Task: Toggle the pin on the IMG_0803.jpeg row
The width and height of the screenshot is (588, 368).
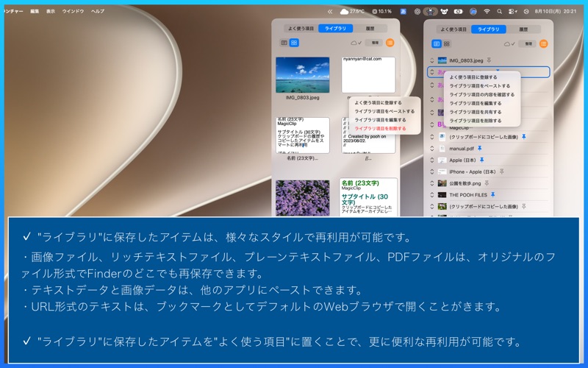Action: (489, 60)
